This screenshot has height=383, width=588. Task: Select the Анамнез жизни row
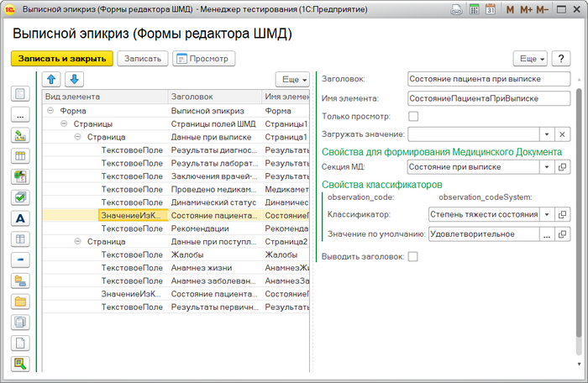point(176,268)
